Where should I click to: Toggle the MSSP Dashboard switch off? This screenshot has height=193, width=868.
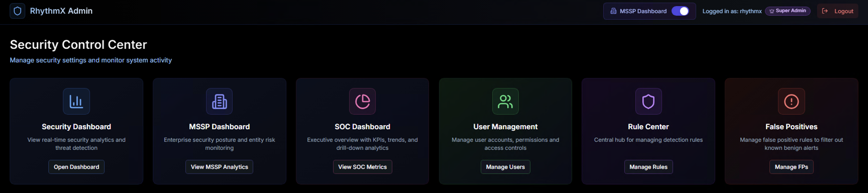pyautogui.click(x=680, y=11)
